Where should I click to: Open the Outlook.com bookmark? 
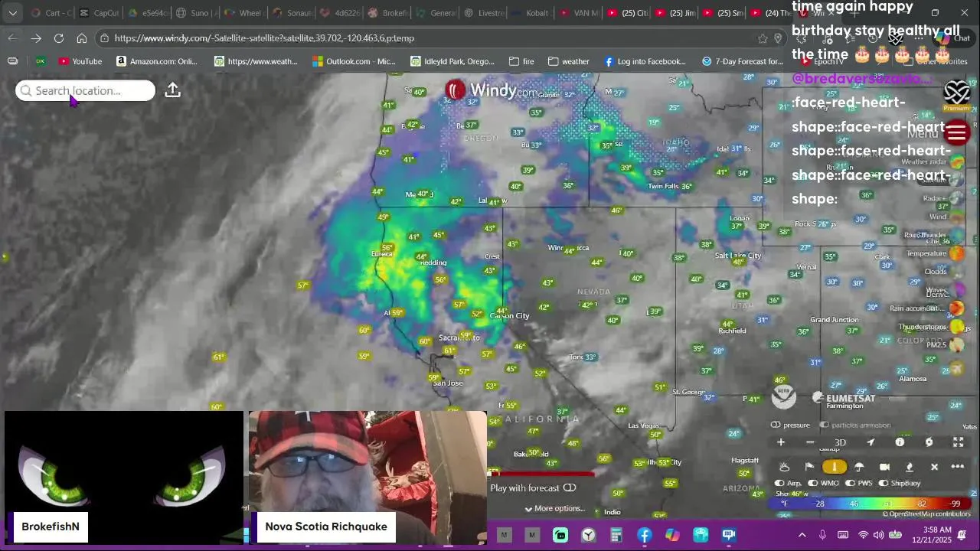pos(354,61)
